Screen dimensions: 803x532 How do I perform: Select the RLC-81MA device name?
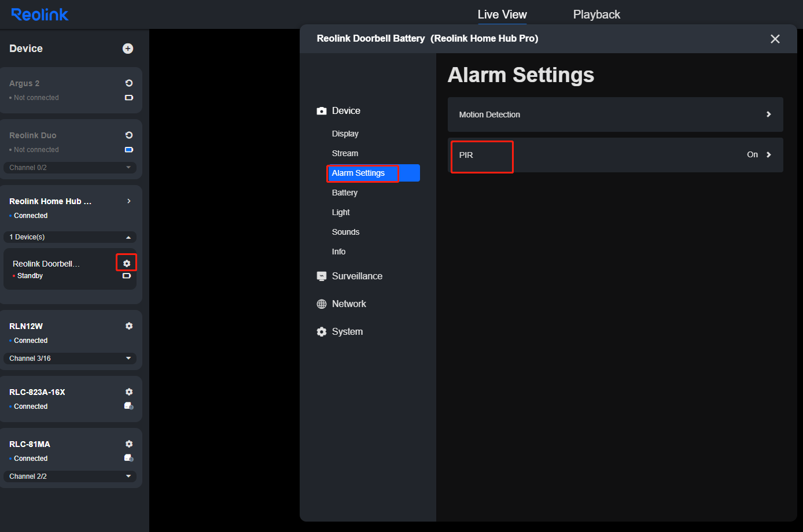30,444
